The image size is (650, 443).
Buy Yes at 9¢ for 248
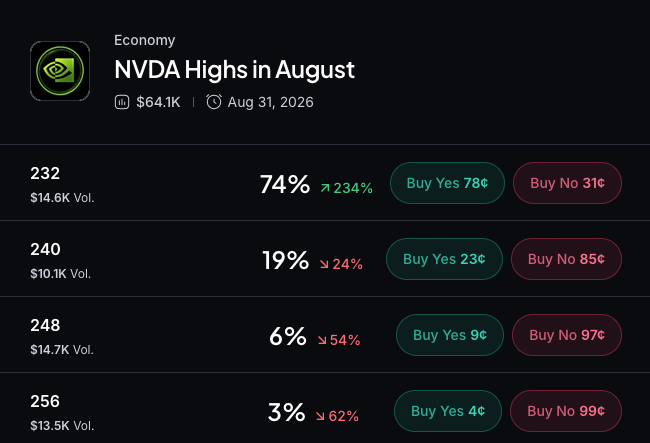[450, 335]
